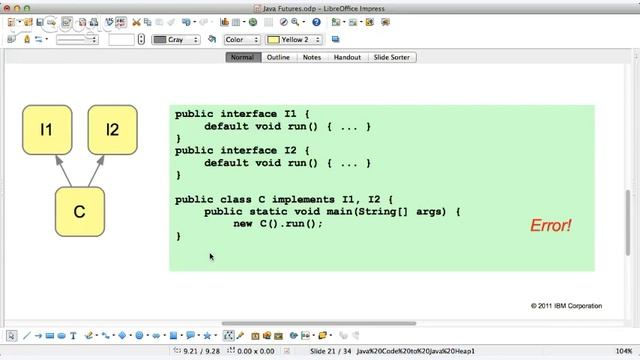This screenshot has width=640, height=360.
Task: Expand the Stars tool dropdown arrow
Action: 216,336
